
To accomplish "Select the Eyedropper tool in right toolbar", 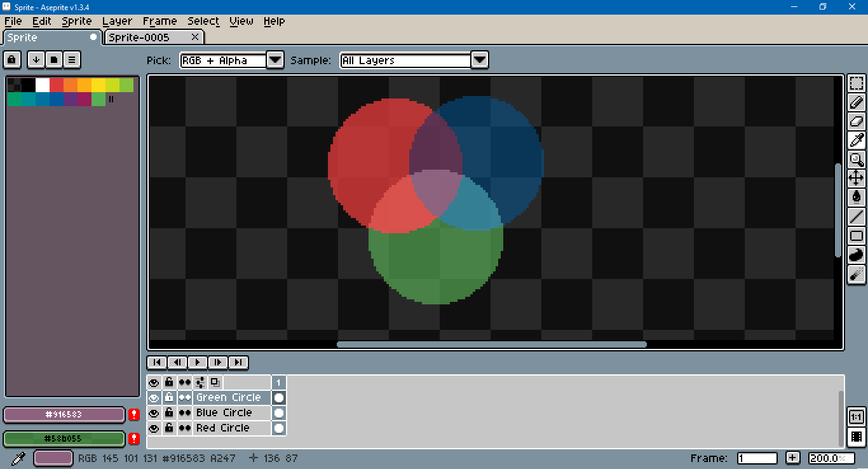I will (857, 140).
